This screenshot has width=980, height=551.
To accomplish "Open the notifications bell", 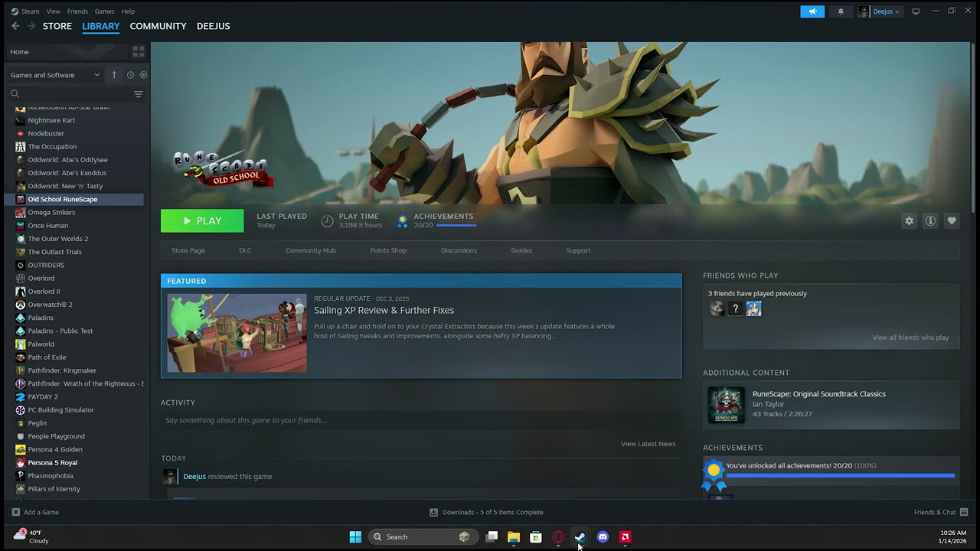I will tap(841, 11).
